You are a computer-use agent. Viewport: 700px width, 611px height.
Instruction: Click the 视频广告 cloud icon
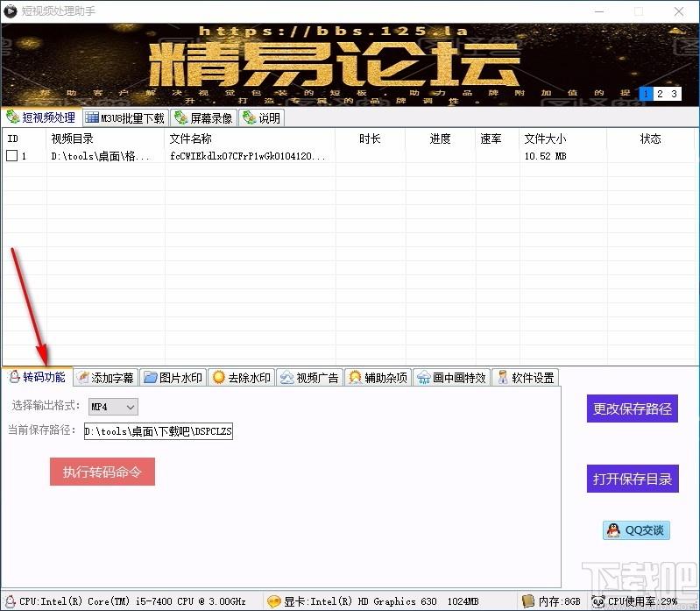click(287, 379)
